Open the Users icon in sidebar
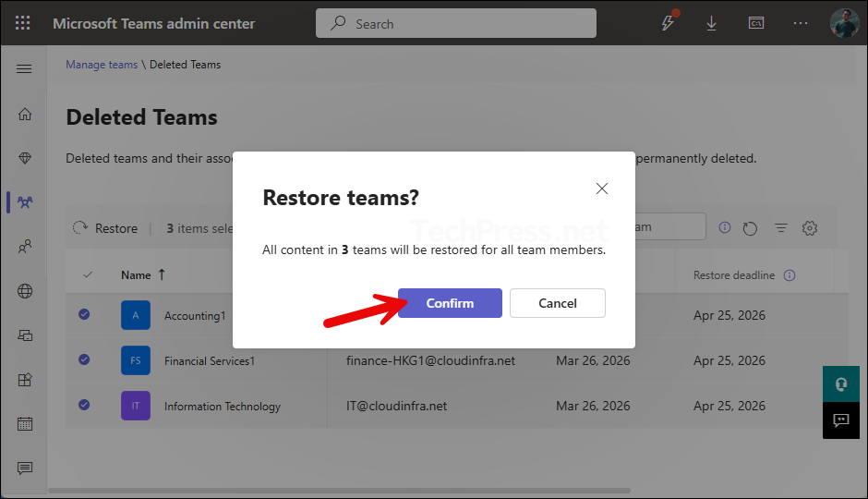 click(x=24, y=247)
